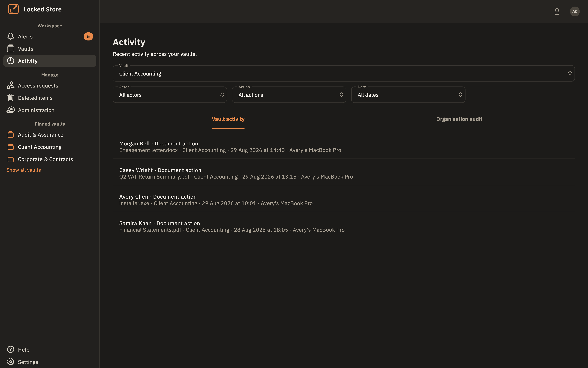Viewport: 588px width, 368px height.
Task: Click the Help question mark icon
Action: pos(10,349)
